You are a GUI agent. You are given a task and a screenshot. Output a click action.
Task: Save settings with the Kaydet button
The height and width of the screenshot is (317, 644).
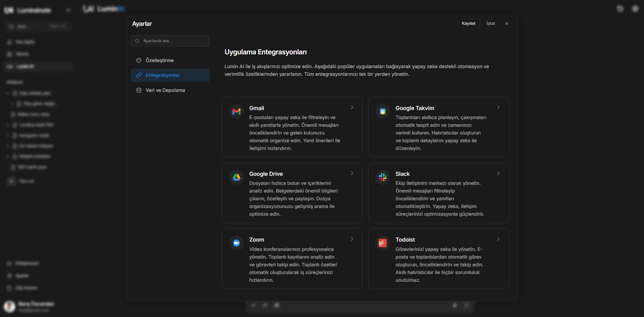pyautogui.click(x=469, y=23)
